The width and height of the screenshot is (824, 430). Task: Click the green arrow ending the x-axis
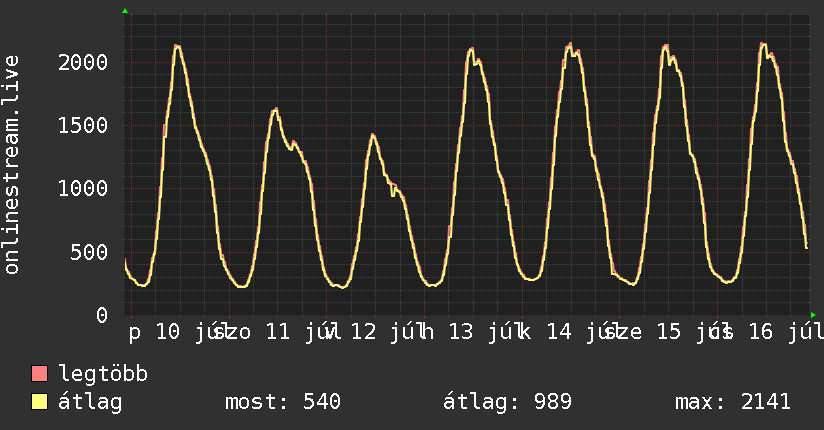(x=813, y=315)
